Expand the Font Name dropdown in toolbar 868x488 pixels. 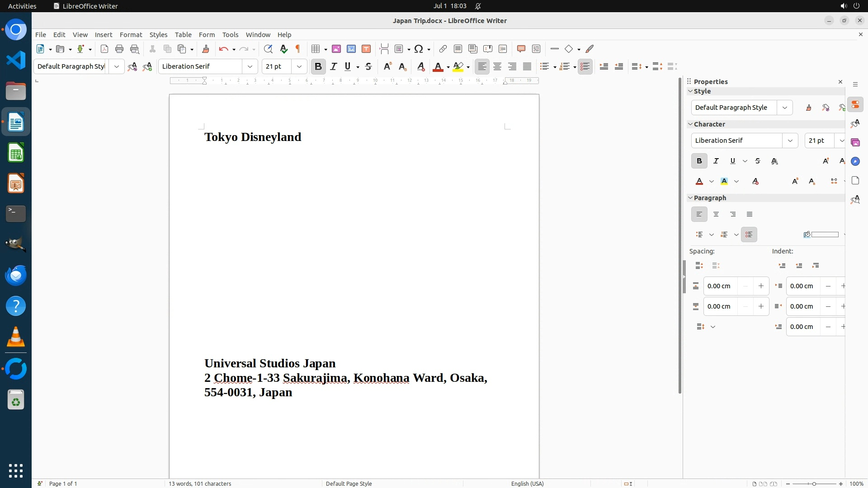[x=250, y=66]
